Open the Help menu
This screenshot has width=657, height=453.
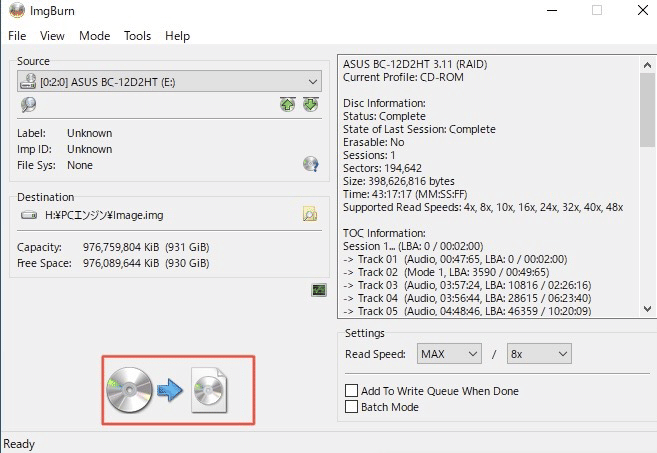[177, 36]
